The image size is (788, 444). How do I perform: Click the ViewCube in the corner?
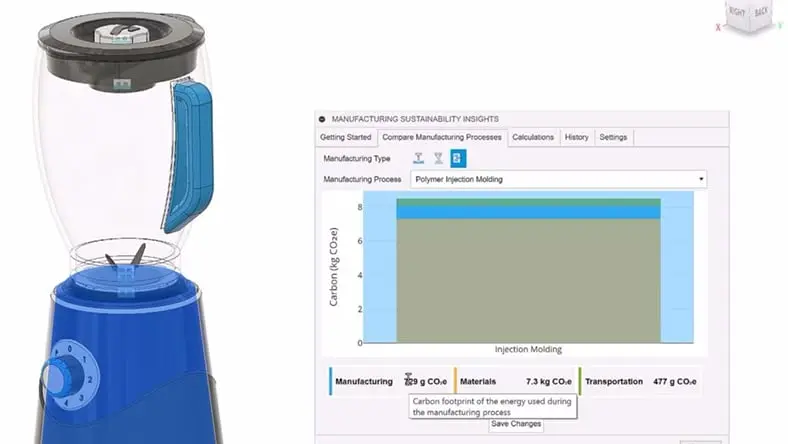point(749,16)
